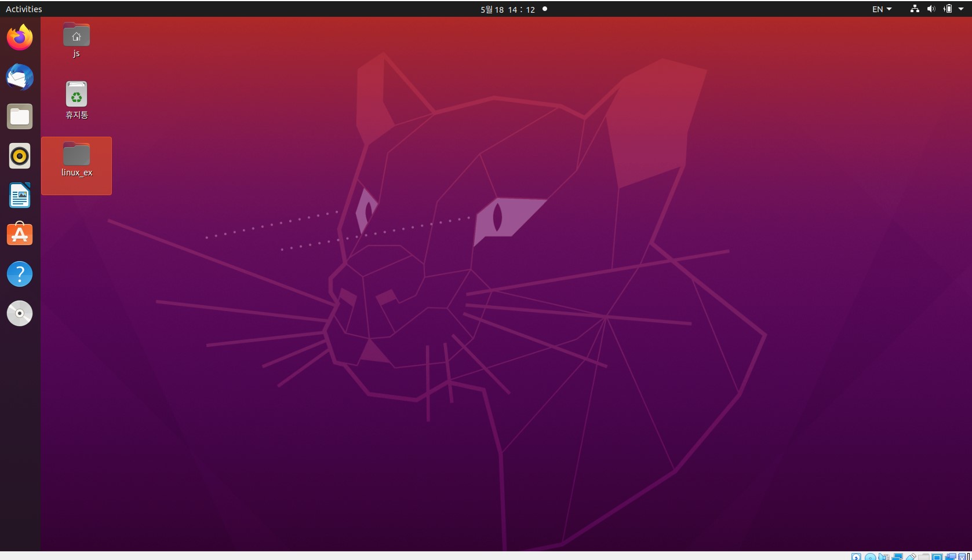Open the Help application
972x560 pixels.
click(x=20, y=274)
